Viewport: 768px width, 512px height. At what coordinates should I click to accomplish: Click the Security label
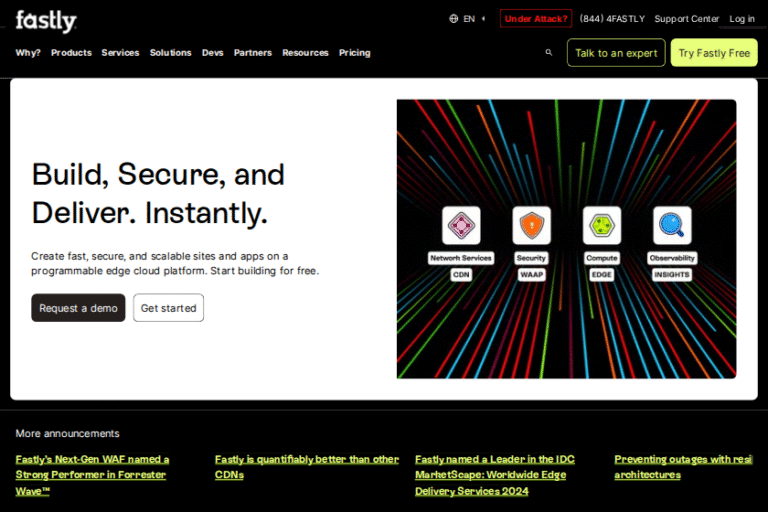tap(531, 258)
